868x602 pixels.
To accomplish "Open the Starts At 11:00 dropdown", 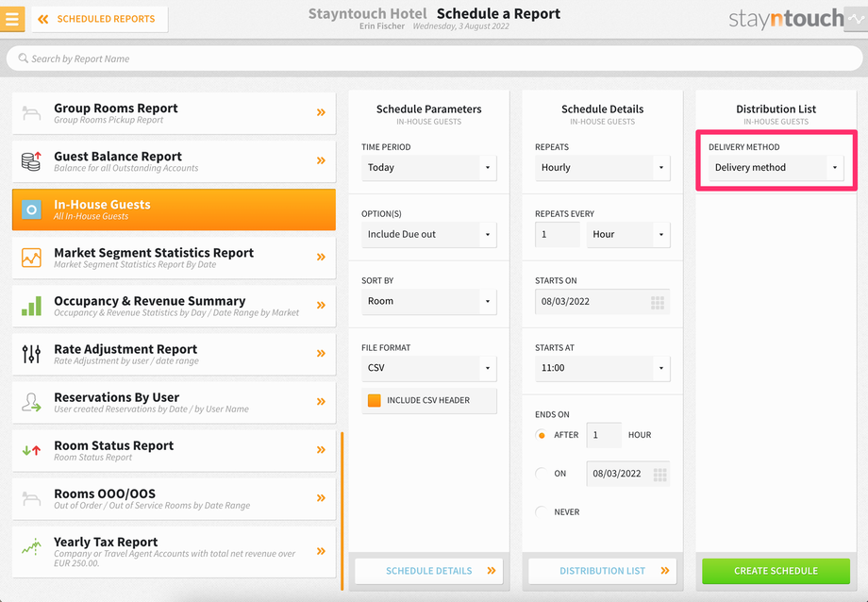I will click(602, 368).
